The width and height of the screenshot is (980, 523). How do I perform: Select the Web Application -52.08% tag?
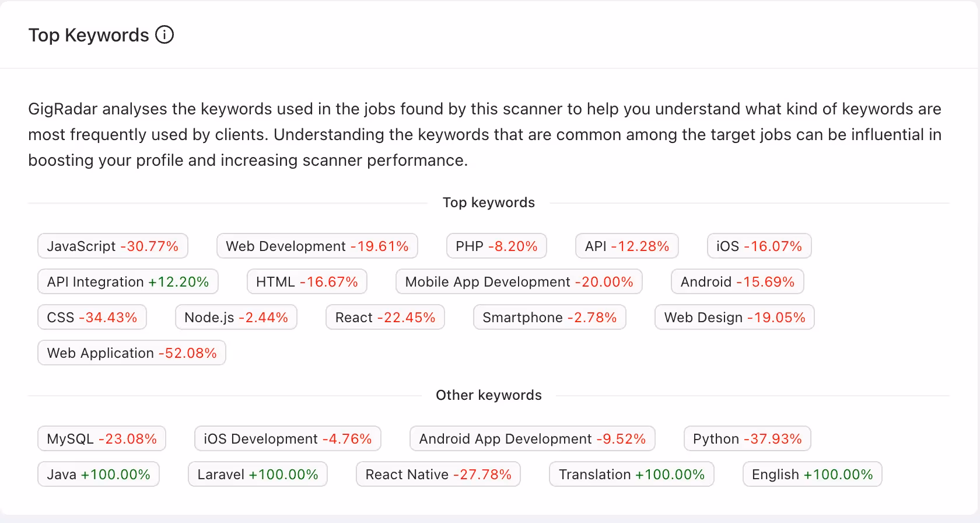(x=131, y=353)
